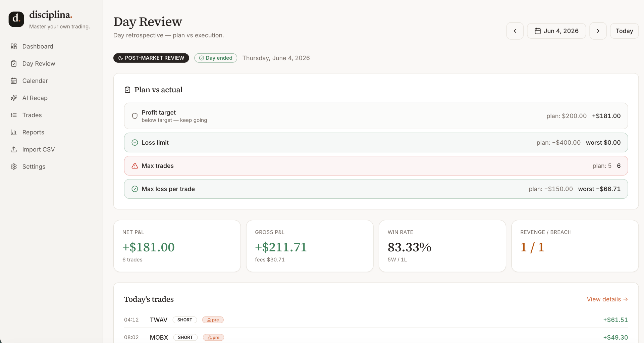Screen dimensions: 644x343
Task: Click the Calendar icon in sidebar
Action: click(x=14, y=81)
